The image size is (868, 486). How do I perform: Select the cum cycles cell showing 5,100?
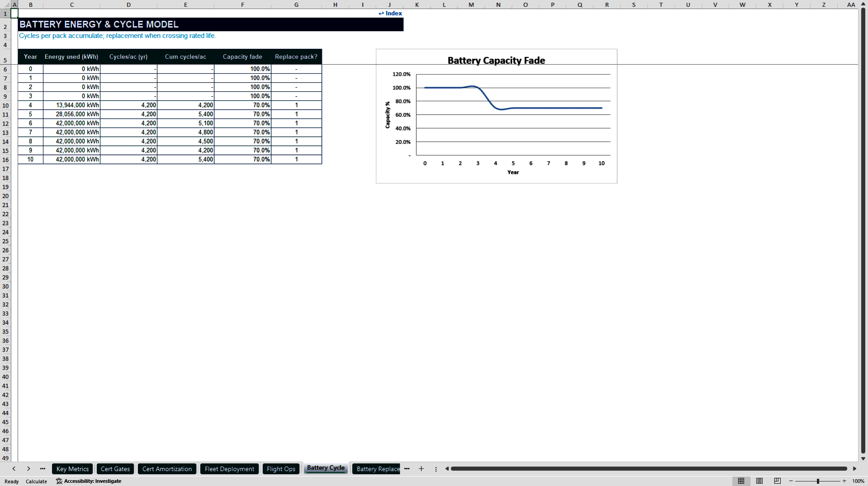pos(186,123)
